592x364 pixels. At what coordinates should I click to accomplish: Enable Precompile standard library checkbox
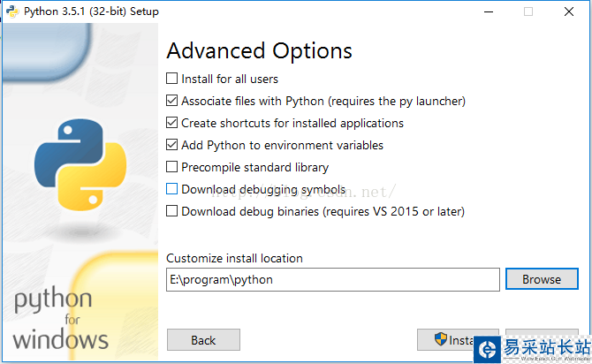171,166
